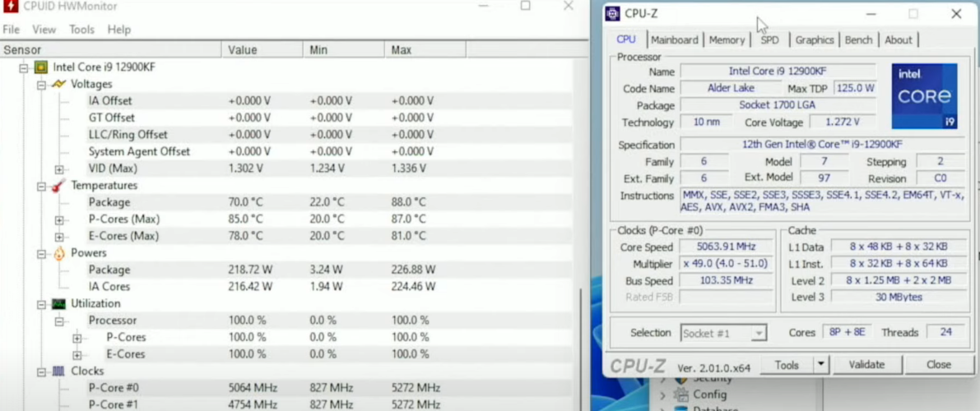
Task: Click the Close button in CPU-Z
Action: tap(939, 365)
